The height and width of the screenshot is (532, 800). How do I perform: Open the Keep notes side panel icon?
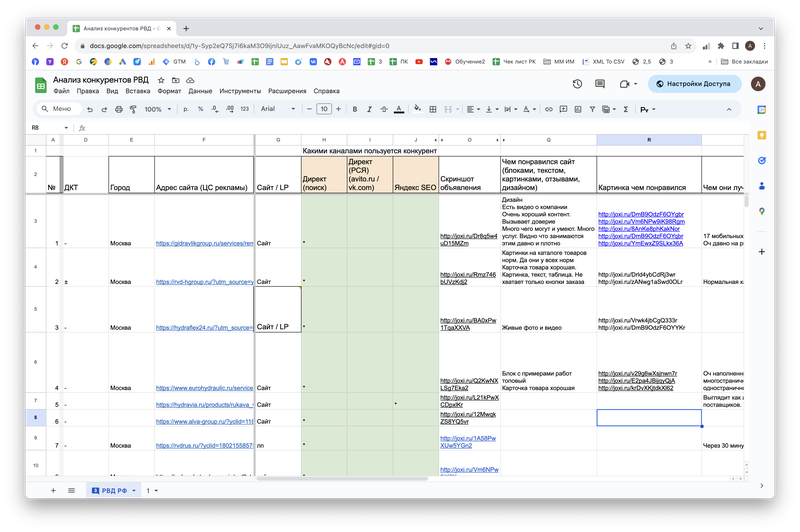[762, 135]
